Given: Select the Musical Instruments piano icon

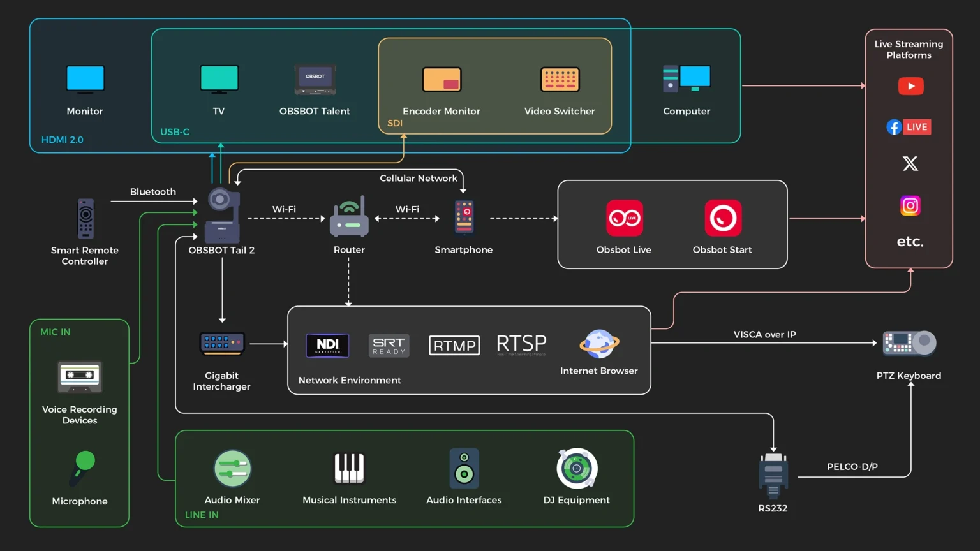Looking at the screenshot, I should point(349,468).
